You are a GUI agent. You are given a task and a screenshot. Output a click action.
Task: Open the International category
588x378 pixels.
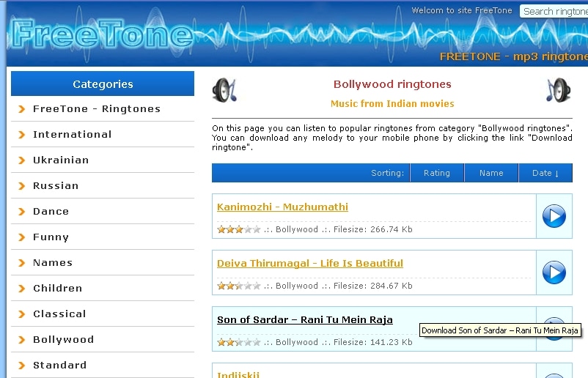(x=73, y=135)
